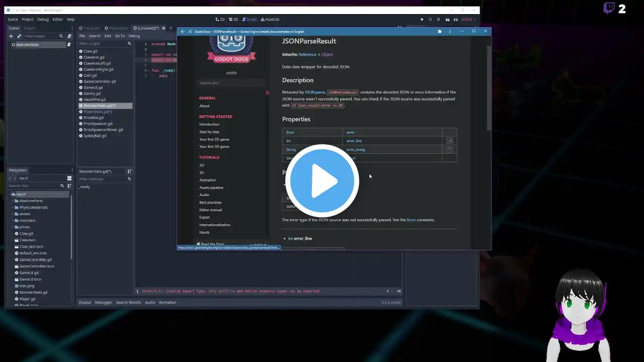Follow the Reference link under Inherits
The height and width of the screenshot is (362, 644).
[307, 54]
